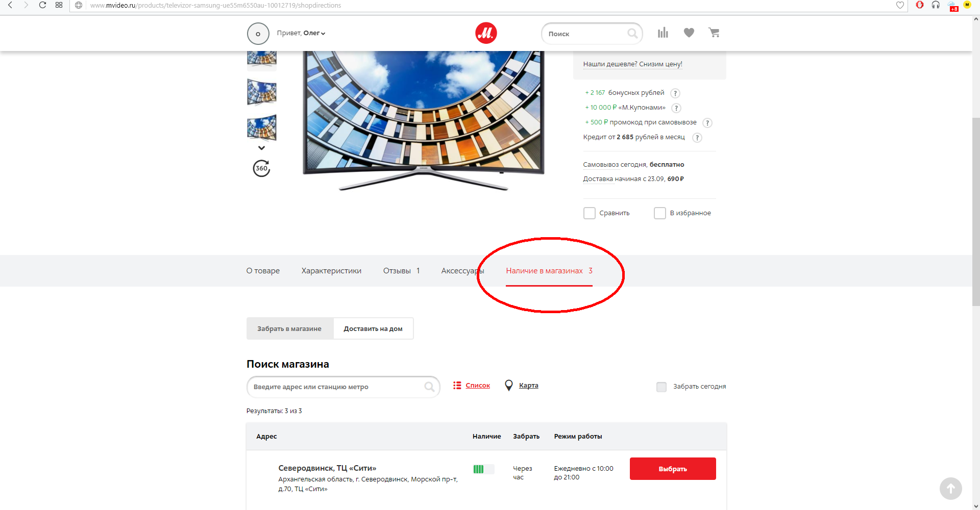Open the comparison list bar-chart icon
The image size is (980, 510).
[x=663, y=33]
